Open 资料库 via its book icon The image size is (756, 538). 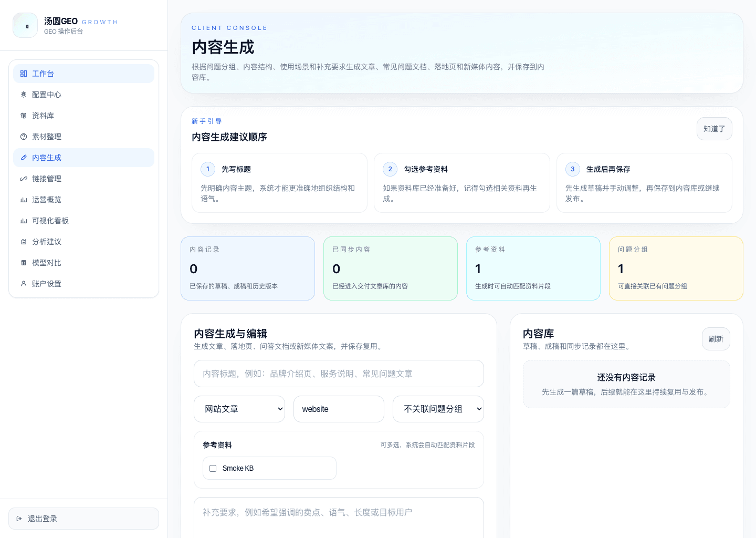point(24,116)
